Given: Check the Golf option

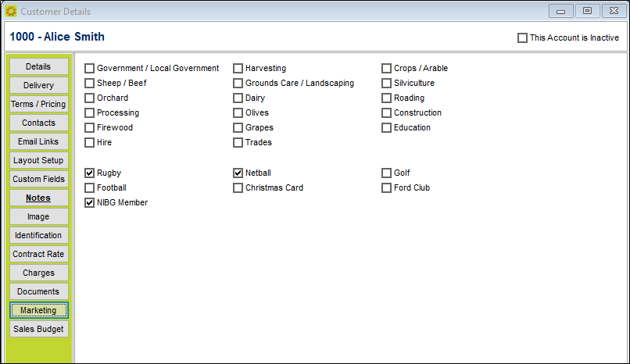Looking at the screenshot, I should pyautogui.click(x=386, y=173).
